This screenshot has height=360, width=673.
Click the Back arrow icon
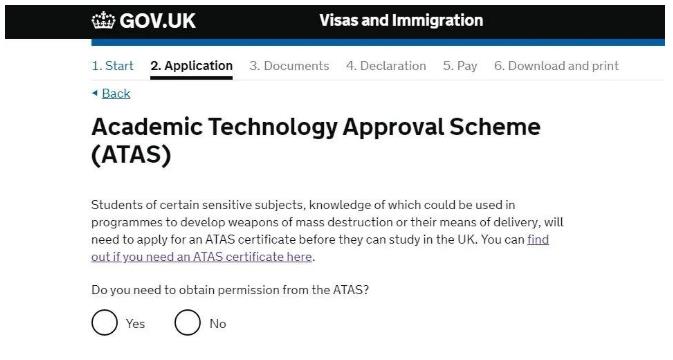coord(95,93)
